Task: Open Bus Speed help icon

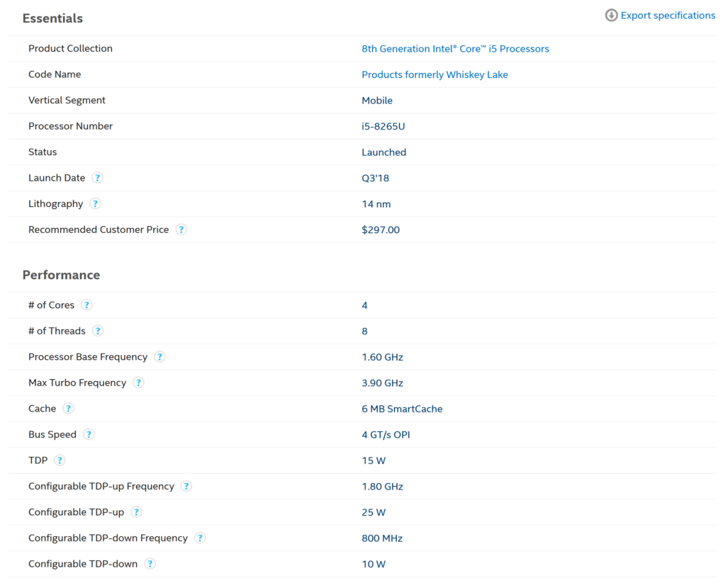Action: point(89,434)
